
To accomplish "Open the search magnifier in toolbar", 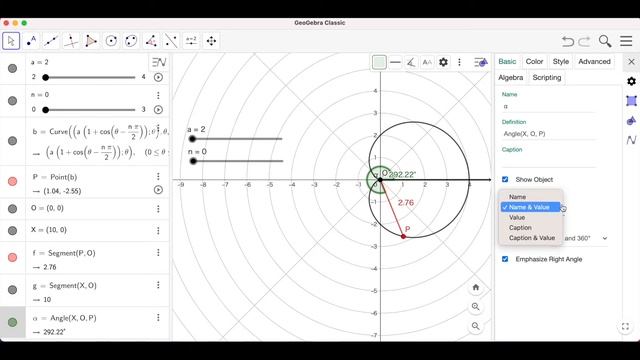I will click(x=605, y=41).
